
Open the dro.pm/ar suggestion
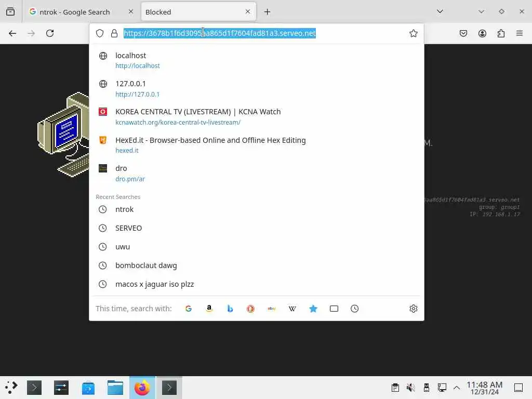(257, 173)
